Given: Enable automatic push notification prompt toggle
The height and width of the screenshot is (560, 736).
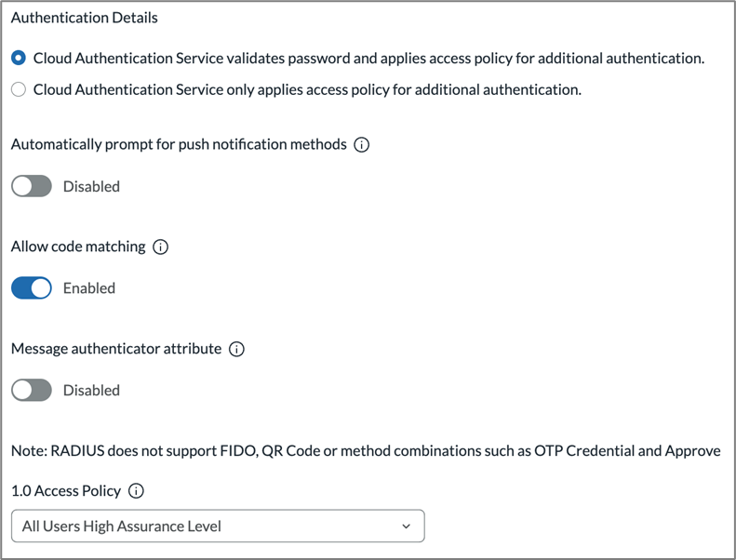Looking at the screenshot, I should pos(32,186).
